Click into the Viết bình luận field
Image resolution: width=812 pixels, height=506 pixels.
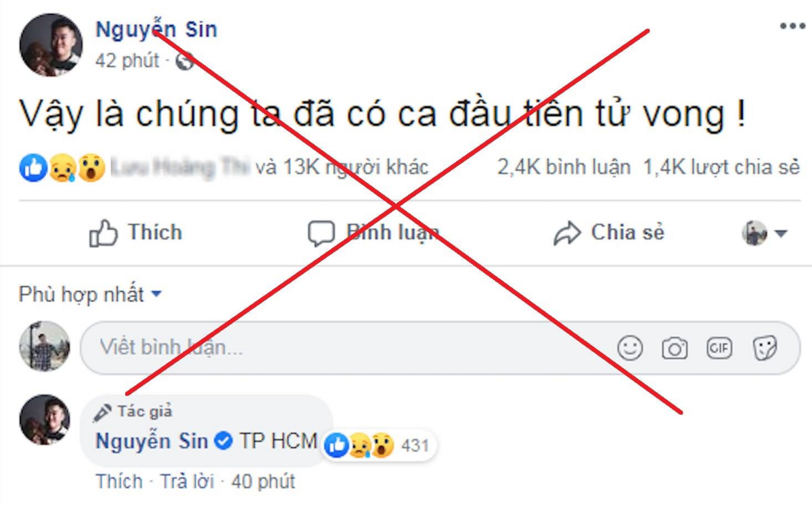point(440,348)
